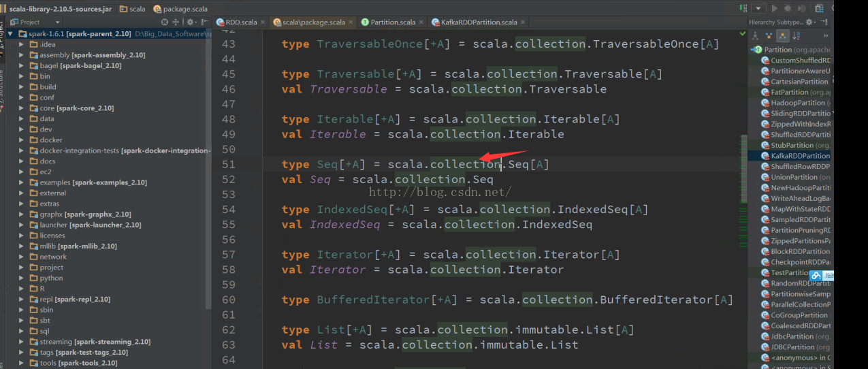Screen dimensions: 868x369
Task: Select FatPartition in Hierarchy
Action: pos(796,92)
